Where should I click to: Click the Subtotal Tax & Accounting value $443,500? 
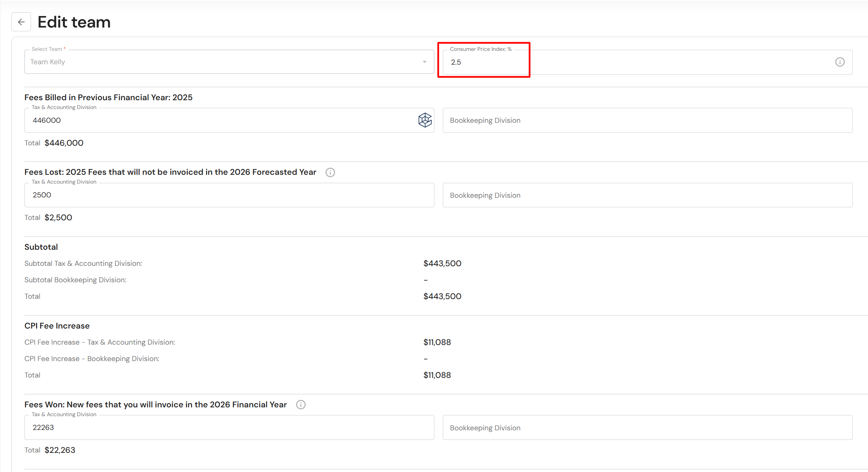pos(442,264)
